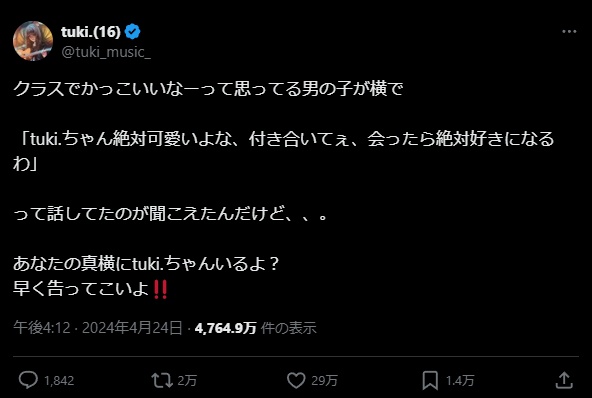Open the 4,764.9万 view count
592x398 pixels.
tap(225, 328)
